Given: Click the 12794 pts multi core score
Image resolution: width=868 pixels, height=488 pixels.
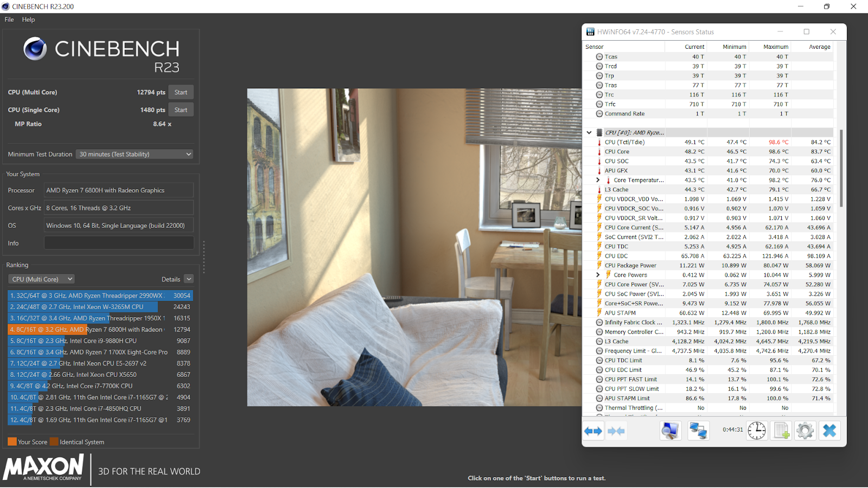Looking at the screenshot, I should (151, 92).
